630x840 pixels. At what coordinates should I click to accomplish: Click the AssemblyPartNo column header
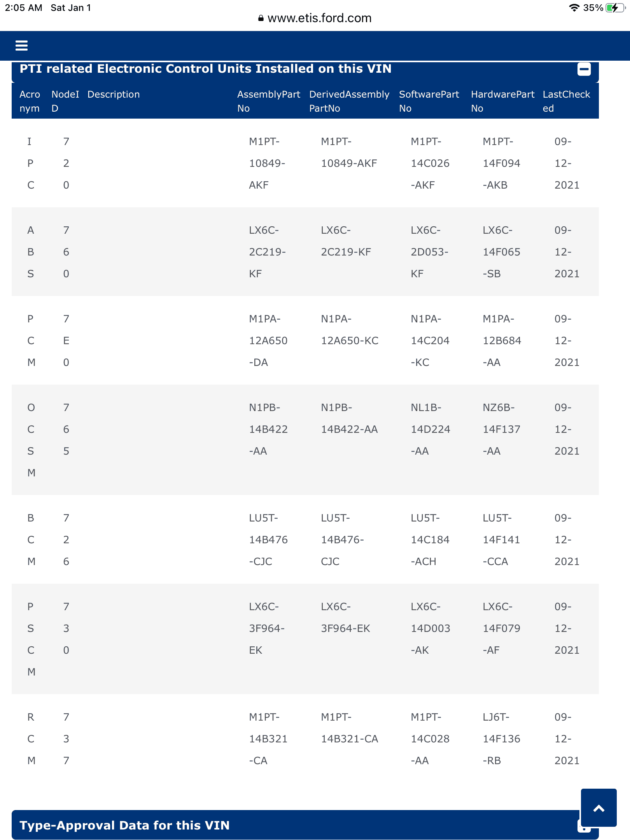click(268, 101)
